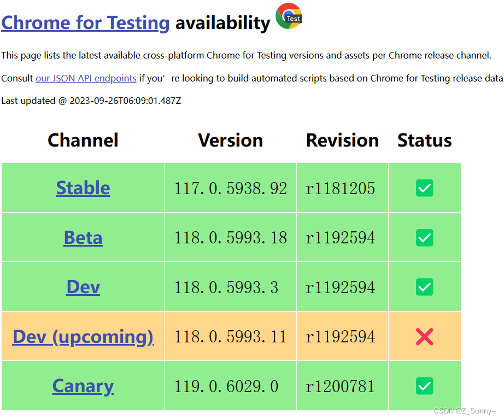Click the Canary revision r1200781 cell
This screenshot has width=504, height=420.
click(x=341, y=387)
